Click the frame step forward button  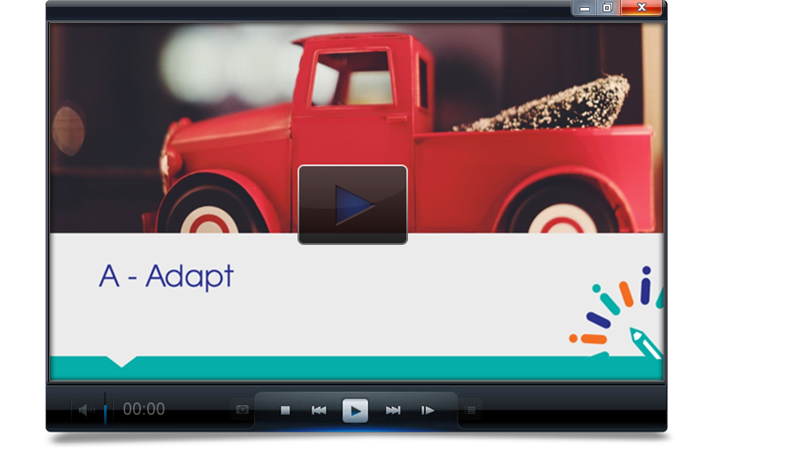[428, 410]
